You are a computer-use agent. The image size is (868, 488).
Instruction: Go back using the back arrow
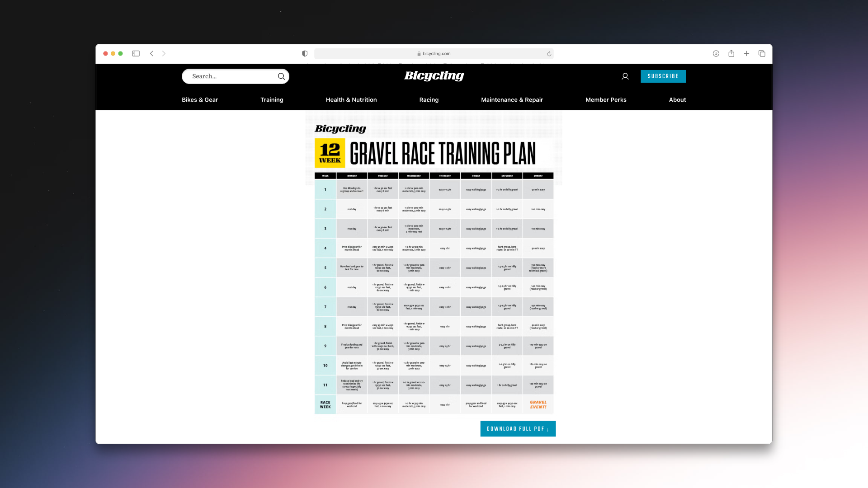coord(152,53)
